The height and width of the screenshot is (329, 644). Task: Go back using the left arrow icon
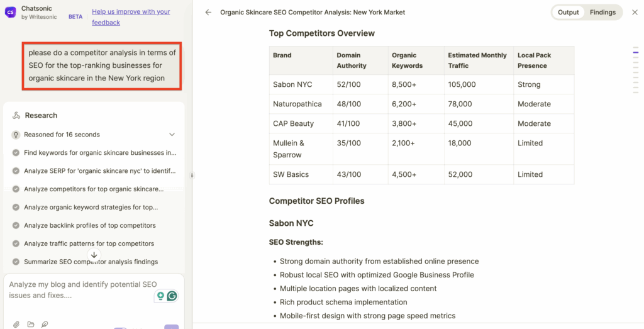click(x=208, y=13)
